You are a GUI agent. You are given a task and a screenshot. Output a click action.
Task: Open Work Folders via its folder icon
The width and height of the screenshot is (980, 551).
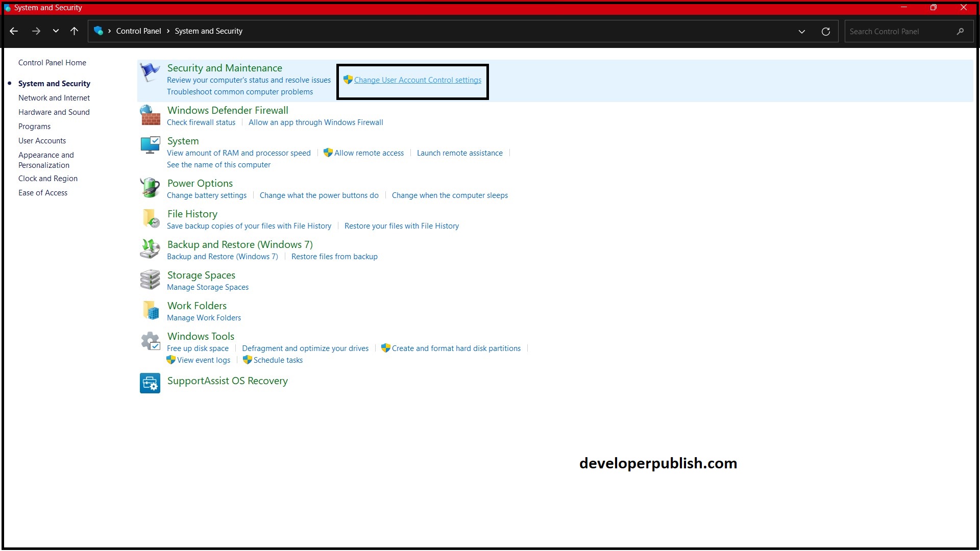[x=150, y=310]
